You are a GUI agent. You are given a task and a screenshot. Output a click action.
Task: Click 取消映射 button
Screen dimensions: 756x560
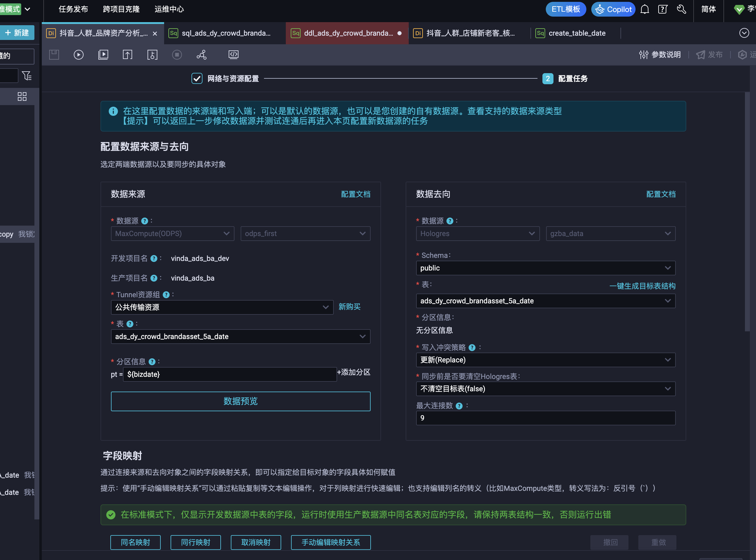tap(256, 542)
